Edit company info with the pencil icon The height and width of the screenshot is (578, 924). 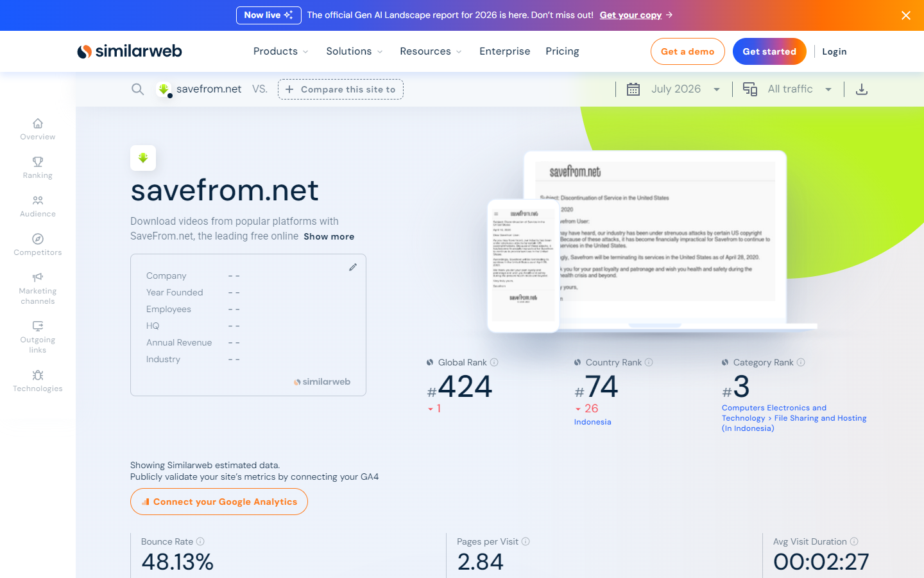(353, 267)
